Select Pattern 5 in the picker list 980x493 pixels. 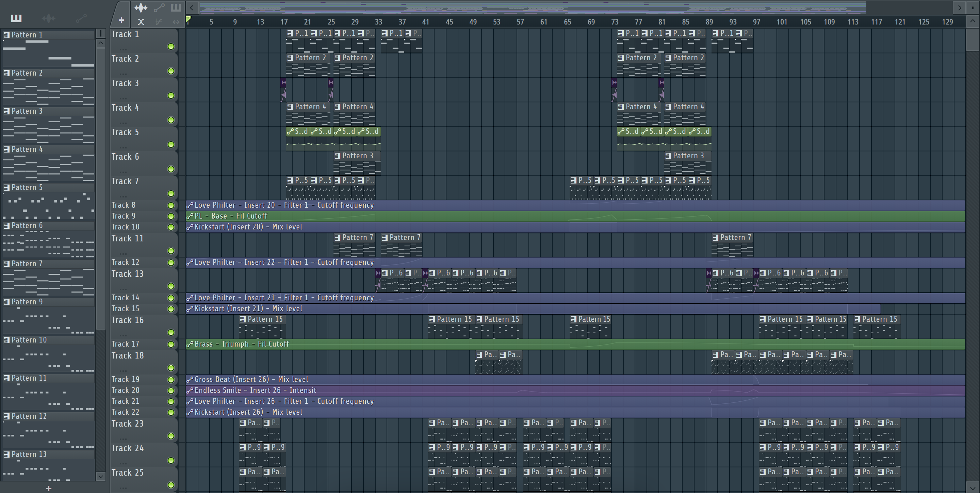pos(27,187)
